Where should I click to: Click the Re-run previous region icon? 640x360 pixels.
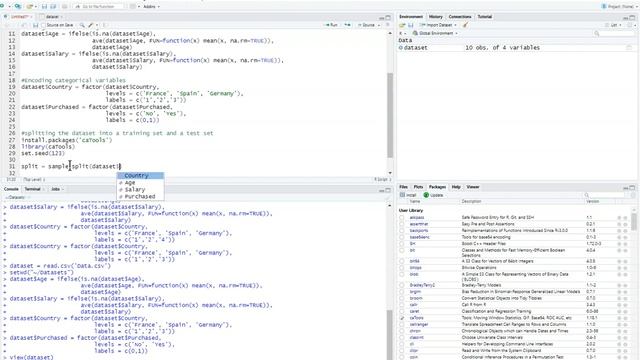[x=347, y=25]
